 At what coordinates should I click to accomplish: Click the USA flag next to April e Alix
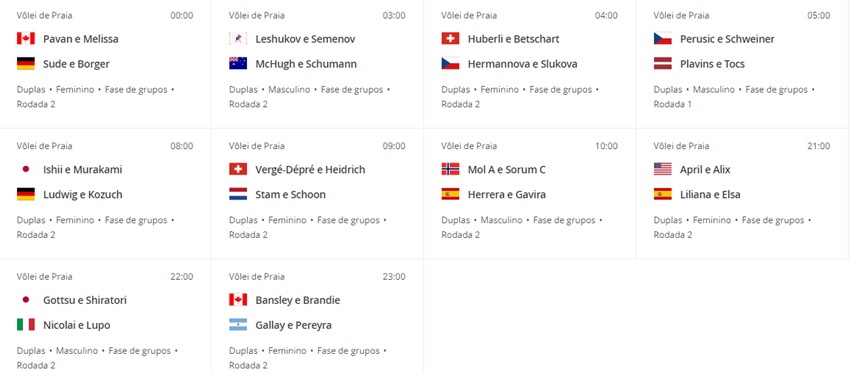tap(663, 169)
